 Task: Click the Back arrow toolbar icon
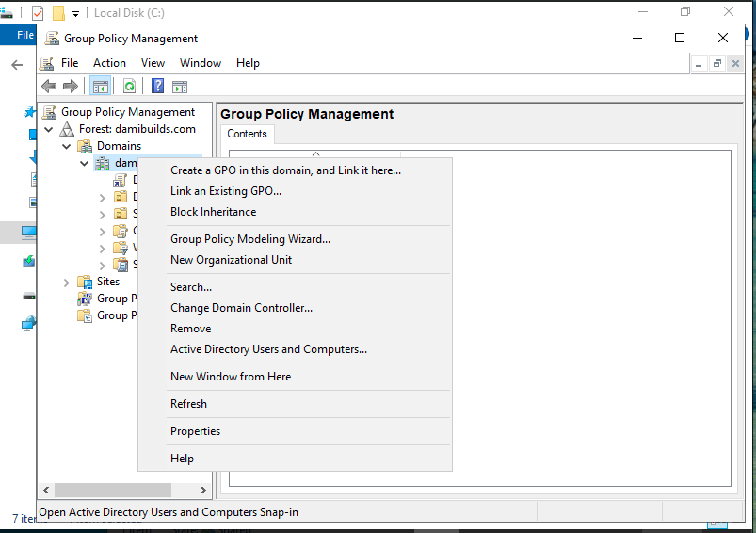[49, 87]
